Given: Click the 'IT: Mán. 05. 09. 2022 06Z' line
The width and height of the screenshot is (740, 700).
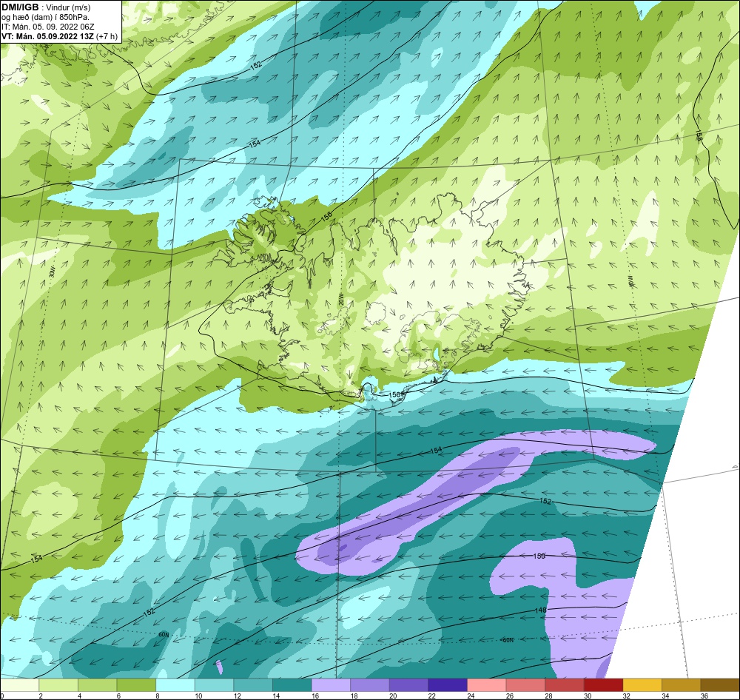Looking at the screenshot, I should (47, 27).
